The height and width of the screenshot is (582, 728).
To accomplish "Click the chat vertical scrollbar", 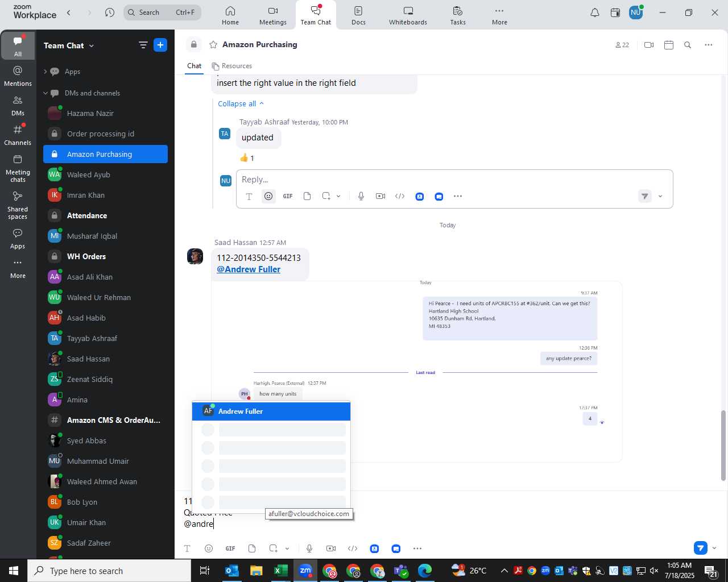I will (x=723, y=445).
